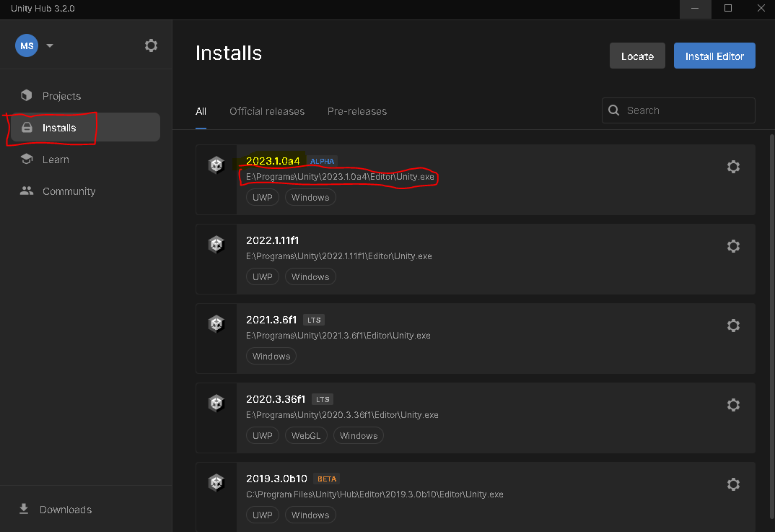Open Hub preferences gear in sidebar
The width and height of the screenshot is (775, 532).
pyautogui.click(x=151, y=45)
